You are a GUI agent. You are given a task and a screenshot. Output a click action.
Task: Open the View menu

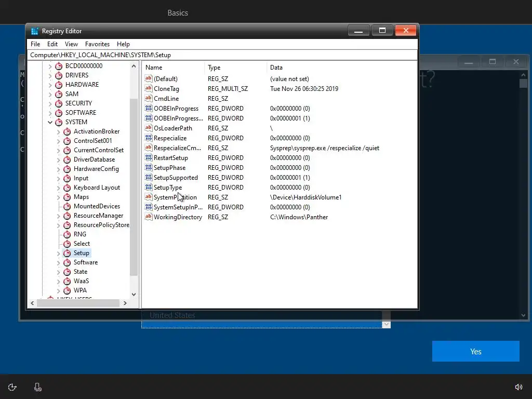[x=71, y=44]
